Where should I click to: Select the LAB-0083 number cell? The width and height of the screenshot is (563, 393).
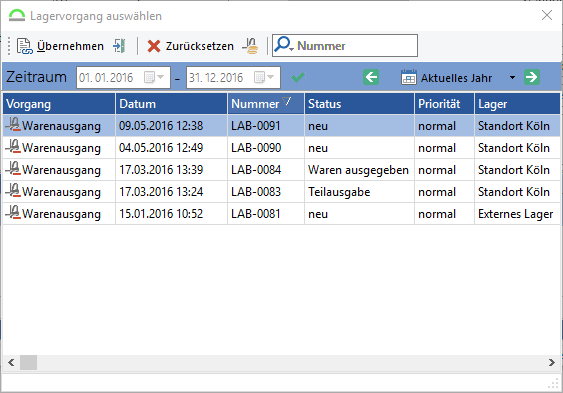tap(266, 192)
